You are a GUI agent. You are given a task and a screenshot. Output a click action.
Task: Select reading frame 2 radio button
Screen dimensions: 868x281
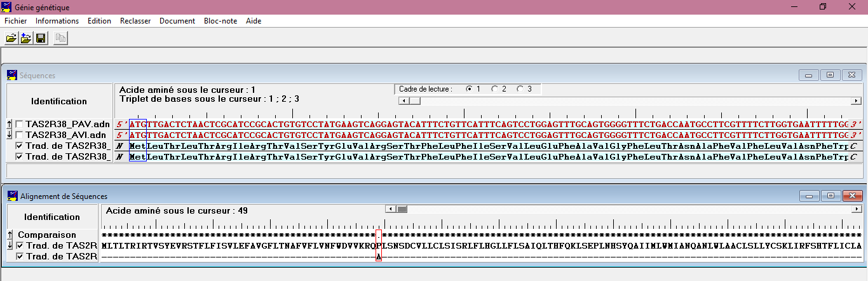[x=495, y=89]
